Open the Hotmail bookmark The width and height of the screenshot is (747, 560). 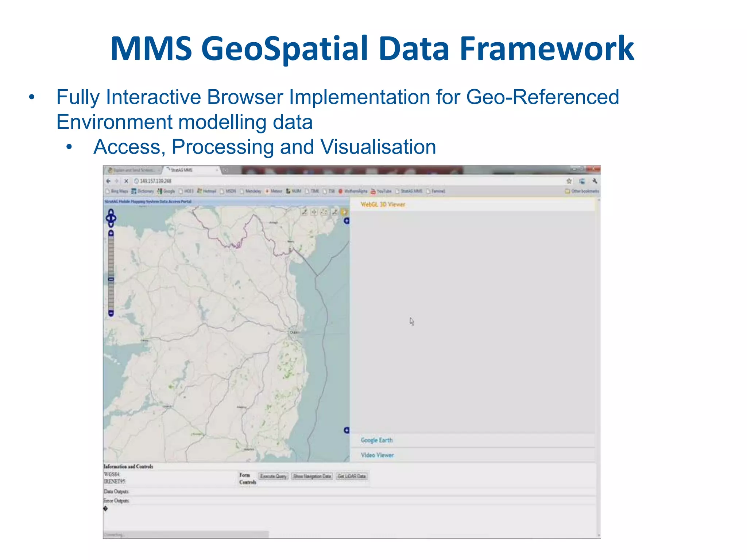click(207, 191)
